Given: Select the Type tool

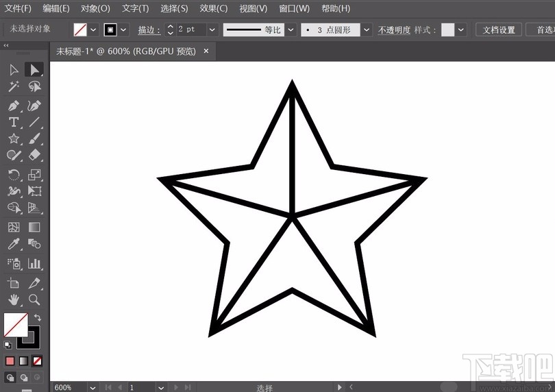Looking at the screenshot, I should point(14,122).
